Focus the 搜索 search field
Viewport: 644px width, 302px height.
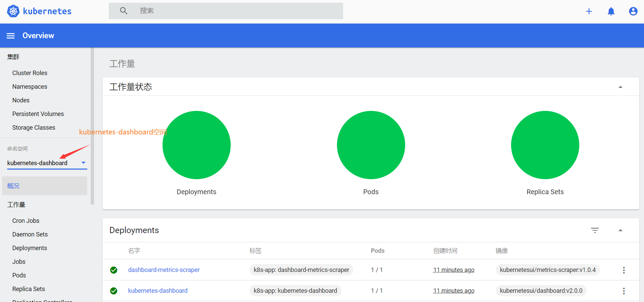click(x=226, y=11)
